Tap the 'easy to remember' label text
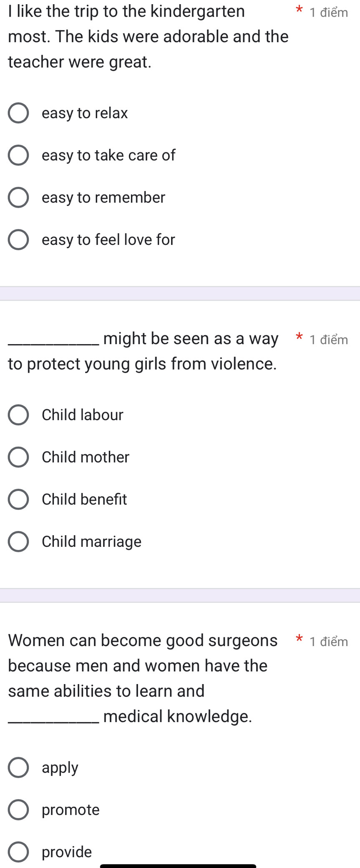 [x=103, y=198]
